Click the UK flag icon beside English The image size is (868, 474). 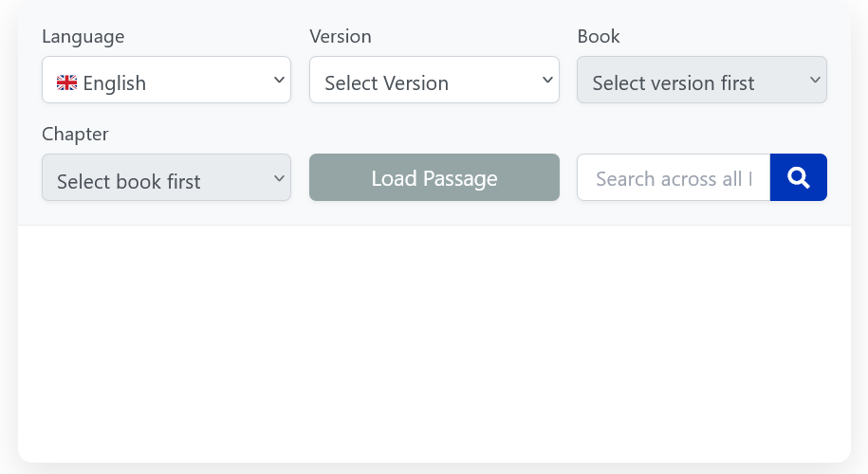[66, 83]
